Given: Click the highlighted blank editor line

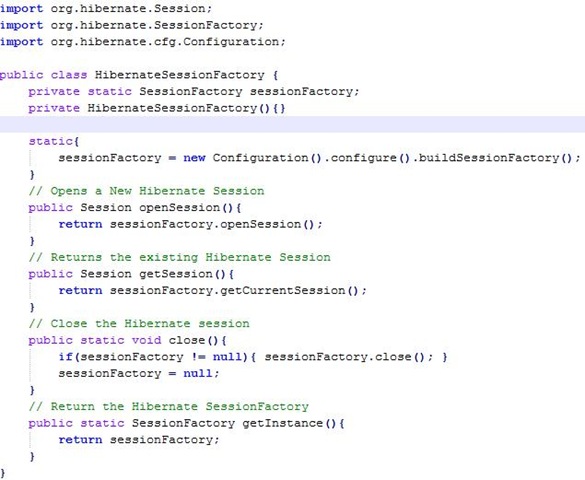Looking at the screenshot, I should (x=292, y=124).
